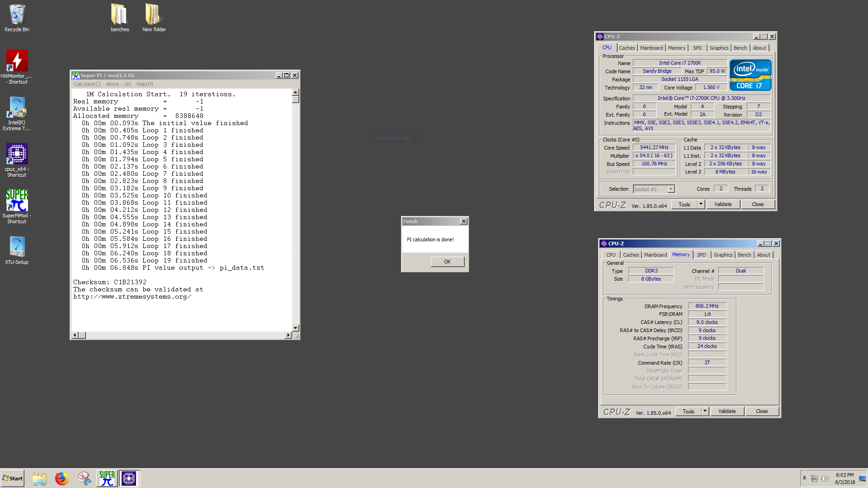Viewport: 868px width, 488px height.
Task: Maximize the Super PI window
Action: pyautogui.click(x=287, y=75)
